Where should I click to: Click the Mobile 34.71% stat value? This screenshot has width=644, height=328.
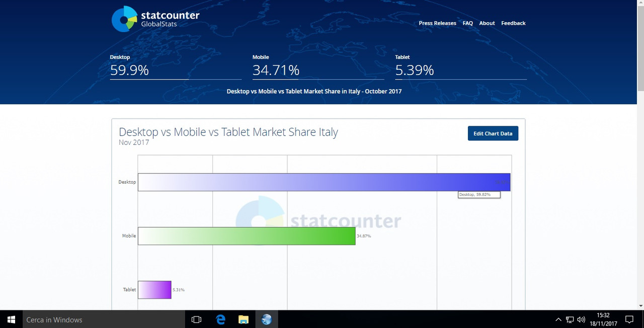pos(276,70)
